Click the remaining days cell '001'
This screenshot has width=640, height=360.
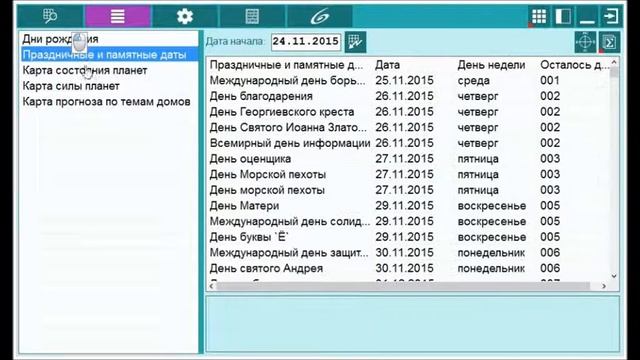(x=550, y=80)
